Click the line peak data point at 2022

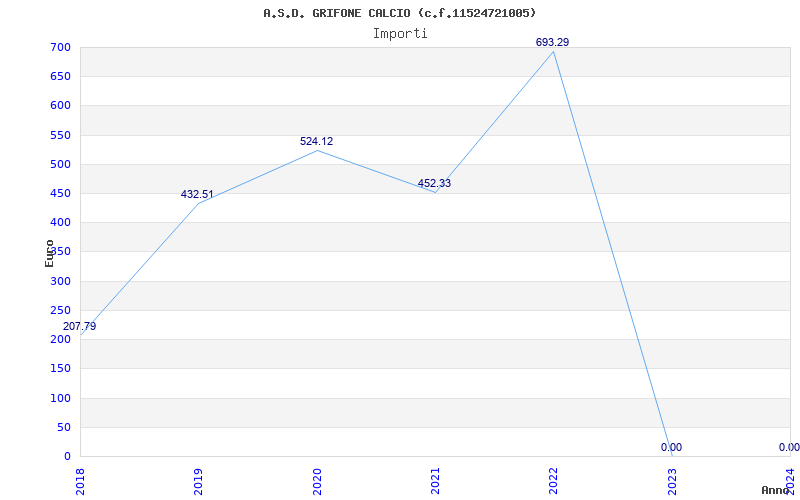point(554,52)
